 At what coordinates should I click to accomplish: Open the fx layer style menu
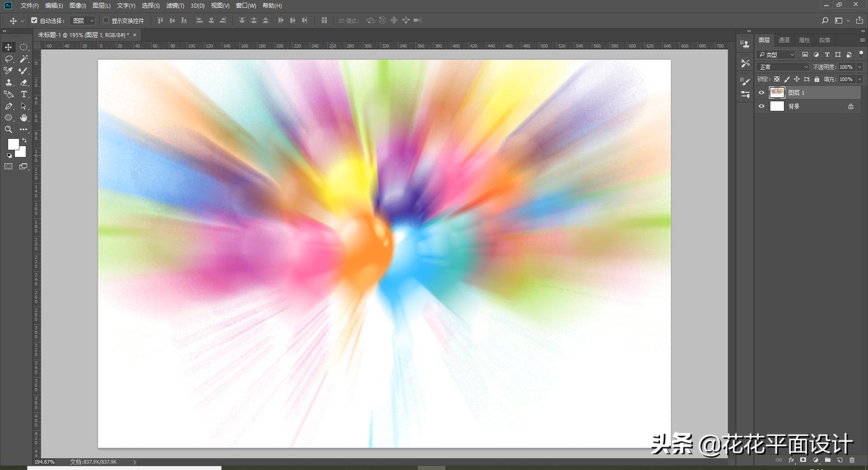(791, 460)
